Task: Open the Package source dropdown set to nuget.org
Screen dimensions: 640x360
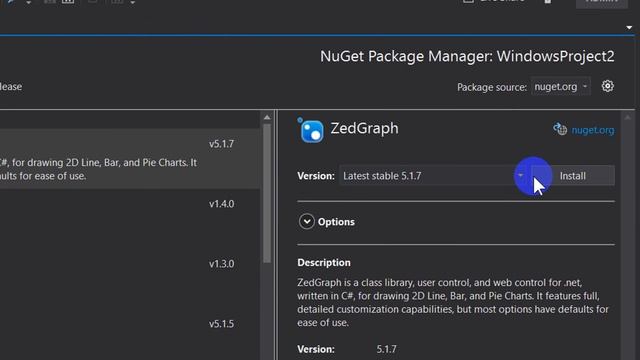Action: point(560,87)
